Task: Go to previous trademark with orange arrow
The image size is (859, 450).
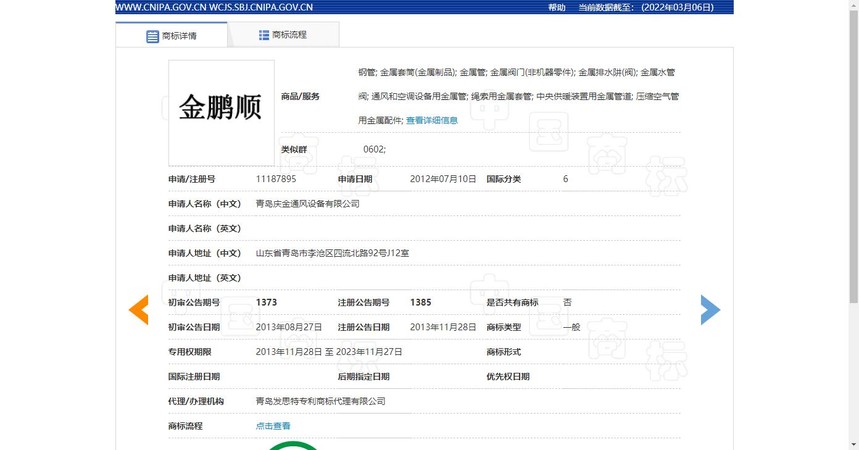Action: point(139,310)
